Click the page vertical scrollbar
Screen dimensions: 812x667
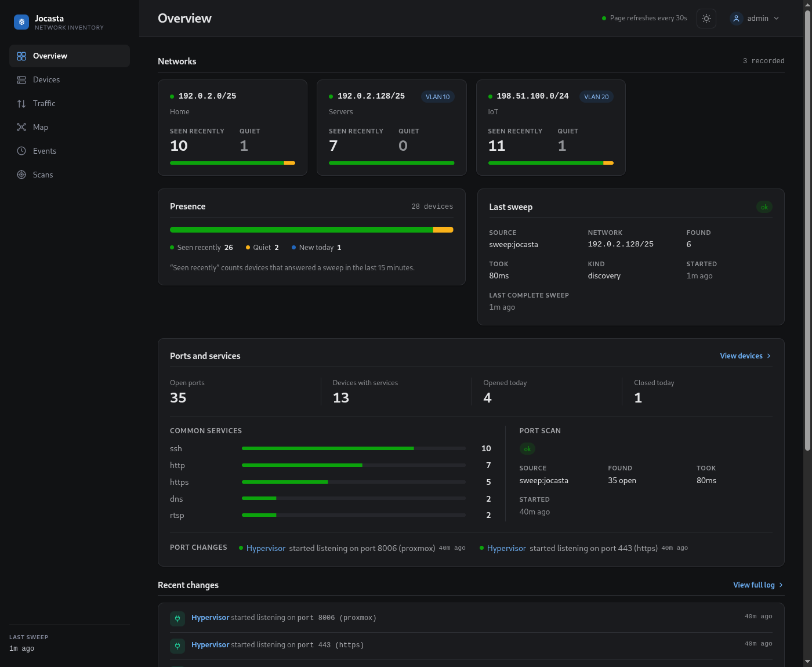pos(807,230)
